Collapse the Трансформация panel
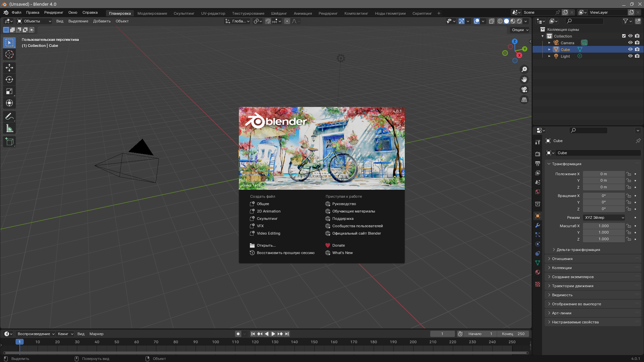 point(549,164)
